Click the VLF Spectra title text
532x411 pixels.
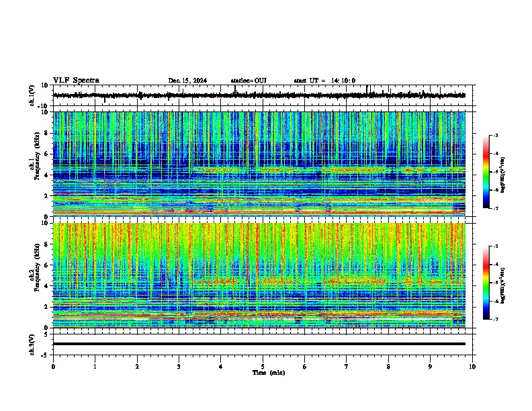(76, 81)
